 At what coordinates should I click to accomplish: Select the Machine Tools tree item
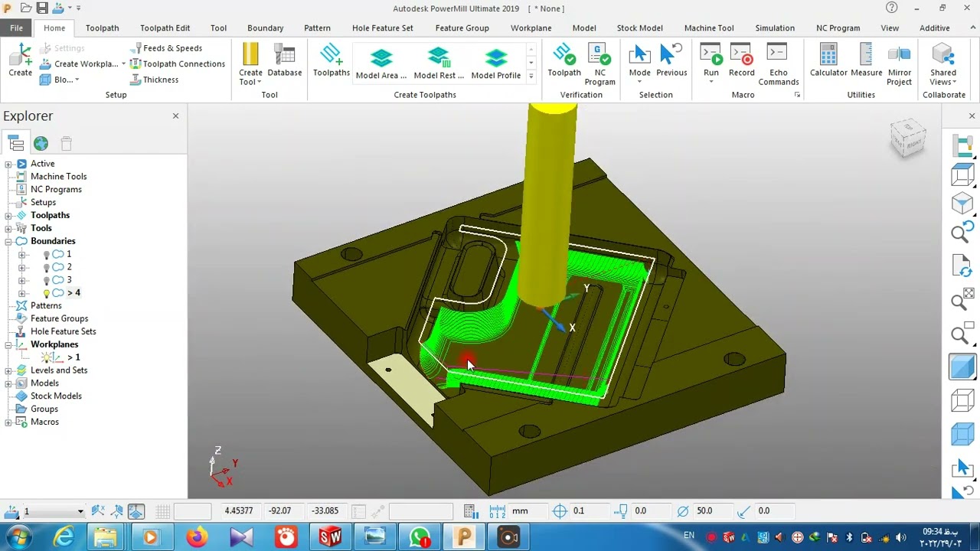click(x=58, y=177)
